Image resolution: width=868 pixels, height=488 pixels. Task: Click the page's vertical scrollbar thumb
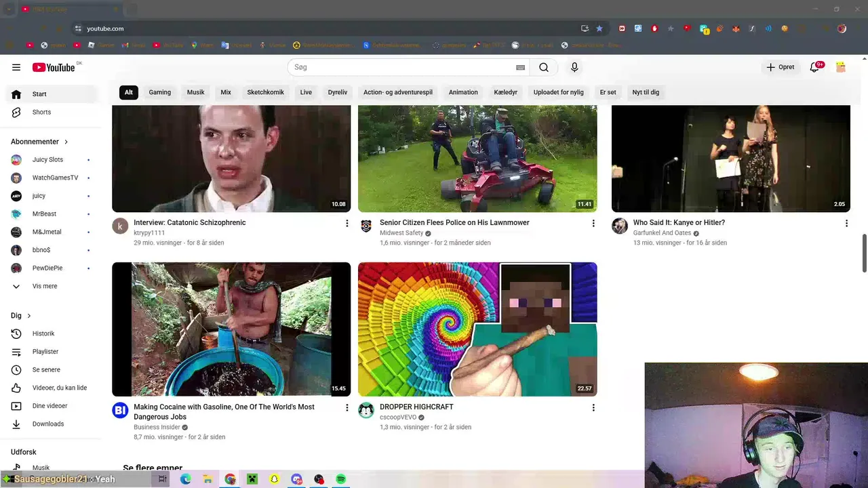[864, 253]
